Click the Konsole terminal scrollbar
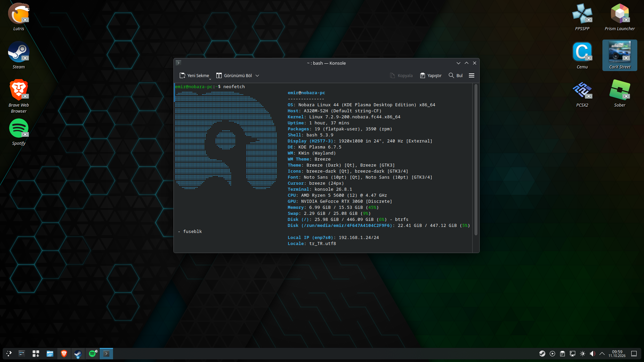The image size is (644, 362). coord(476,160)
